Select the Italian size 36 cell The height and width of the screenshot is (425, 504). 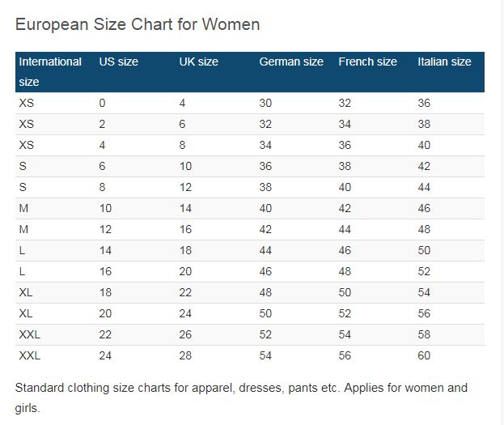(425, 104)
